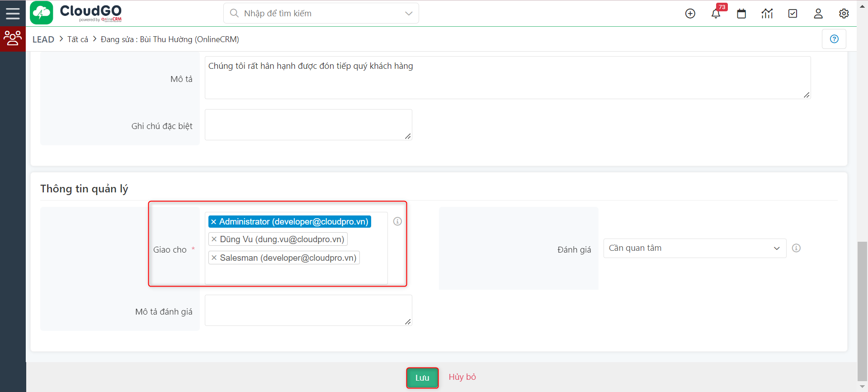
Task: Click the Hủy bỏ cancel link
Action: 462,377
